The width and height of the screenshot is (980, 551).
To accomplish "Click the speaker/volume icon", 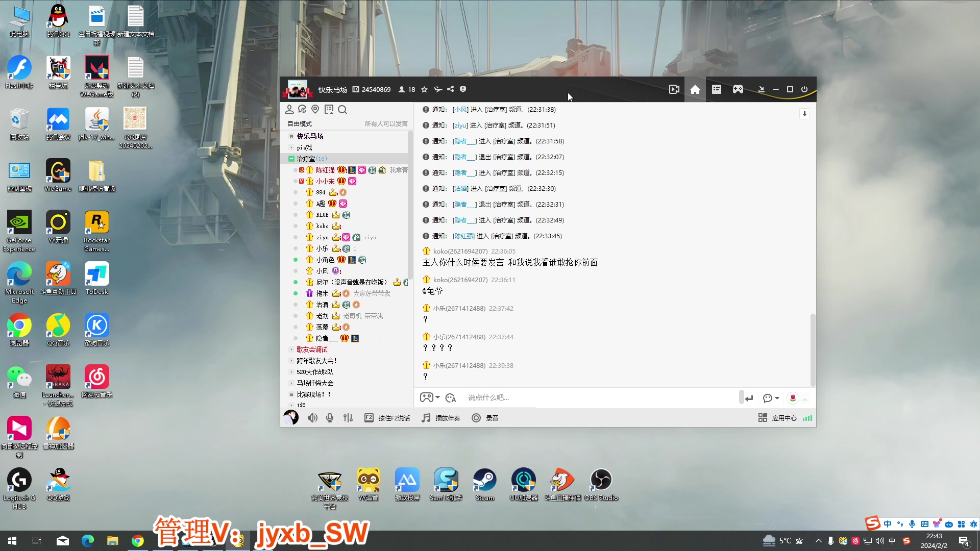I will point(312,418).
